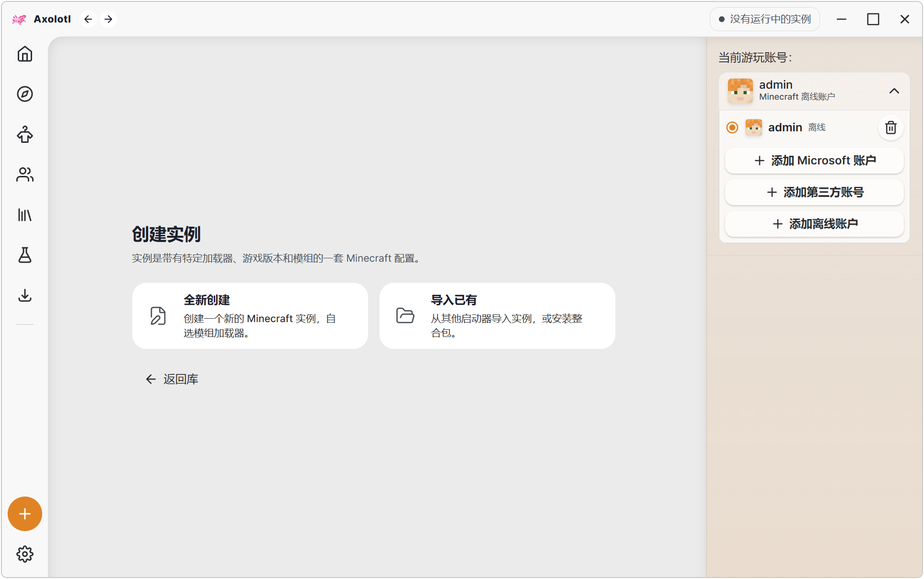Click the Minecraft 离线账户 subtitle text
The height and width of the screenshot is (579, 924).
point(797,97)
